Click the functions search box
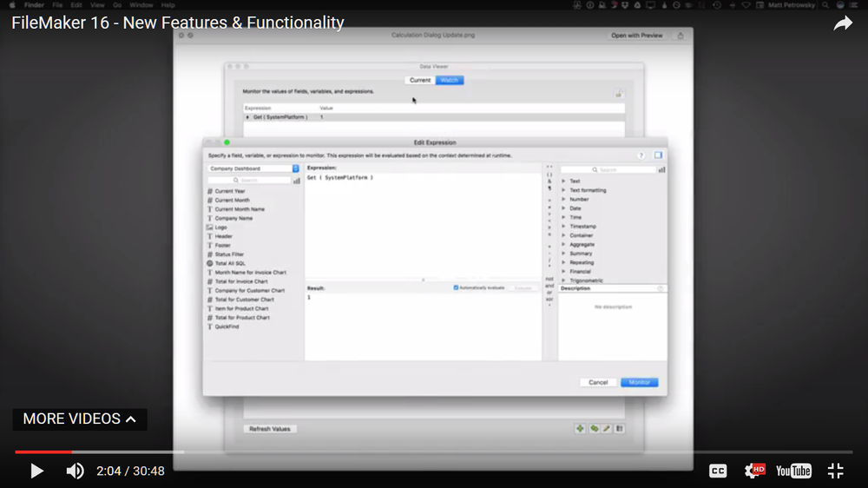Viewport: 868px width, 488px height. [608, 170]
